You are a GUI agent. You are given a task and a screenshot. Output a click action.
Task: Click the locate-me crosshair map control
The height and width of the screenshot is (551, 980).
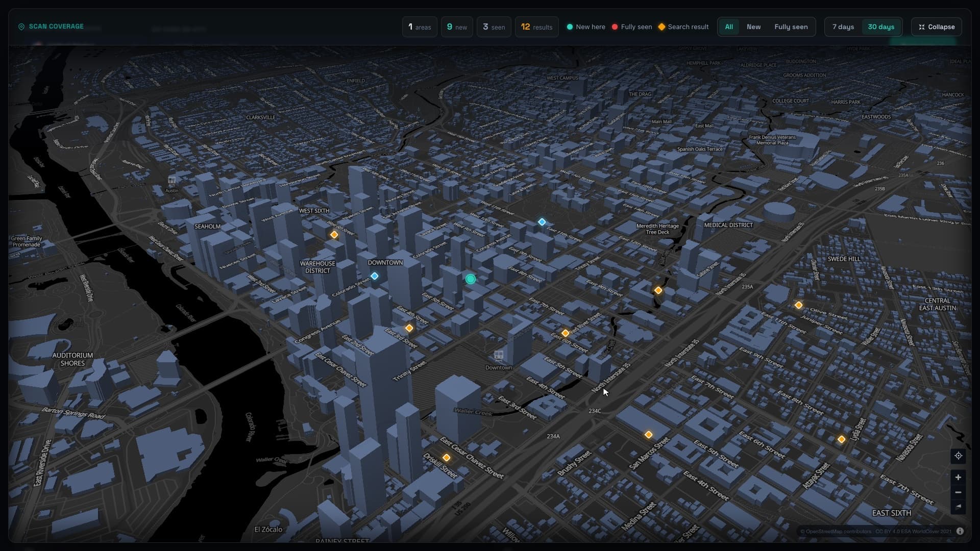958,456
